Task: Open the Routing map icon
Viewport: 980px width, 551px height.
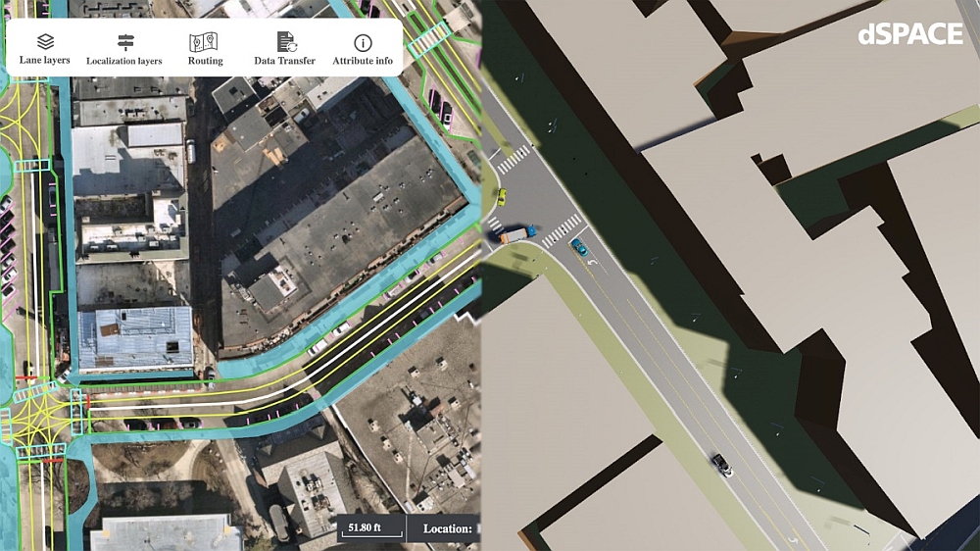Action: (x=204, y=42)
